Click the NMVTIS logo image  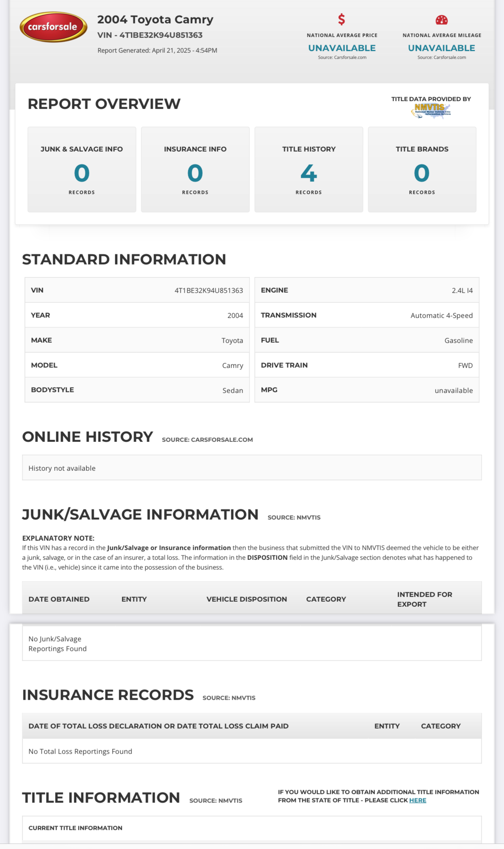(x=431, y=111)
